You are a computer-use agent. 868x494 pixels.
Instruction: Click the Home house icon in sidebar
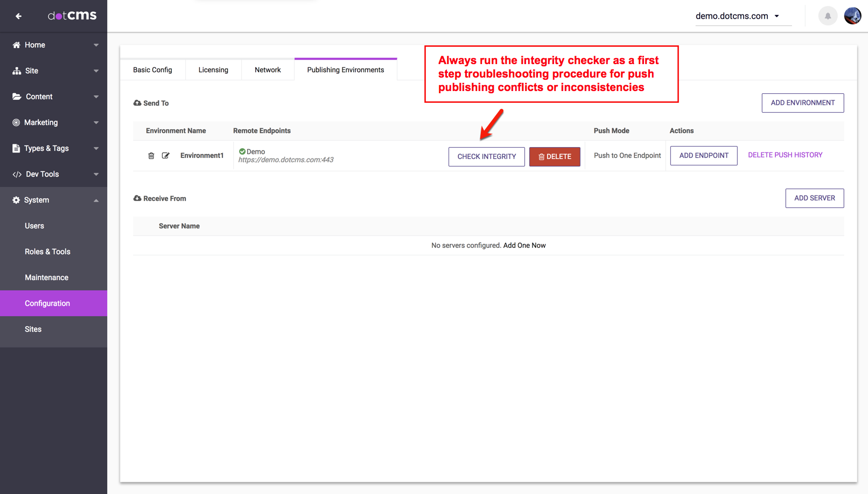pyautogui.click(x=17, y=45)
